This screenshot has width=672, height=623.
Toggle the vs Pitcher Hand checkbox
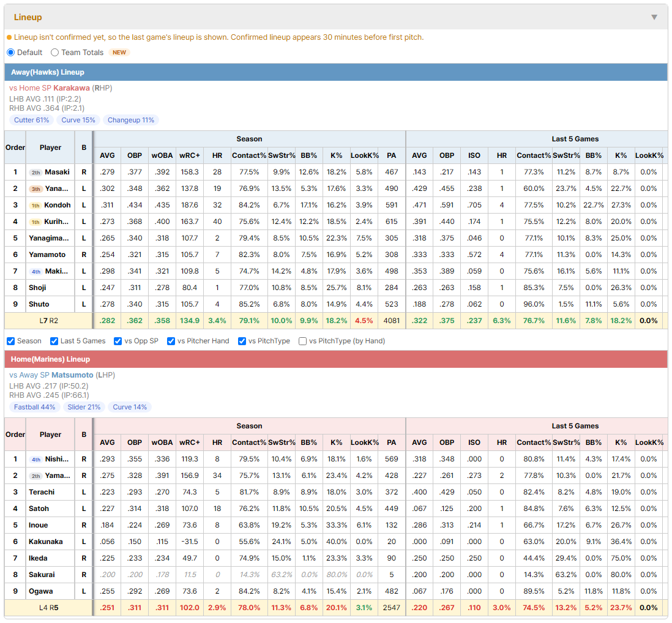tap(171, 341)
